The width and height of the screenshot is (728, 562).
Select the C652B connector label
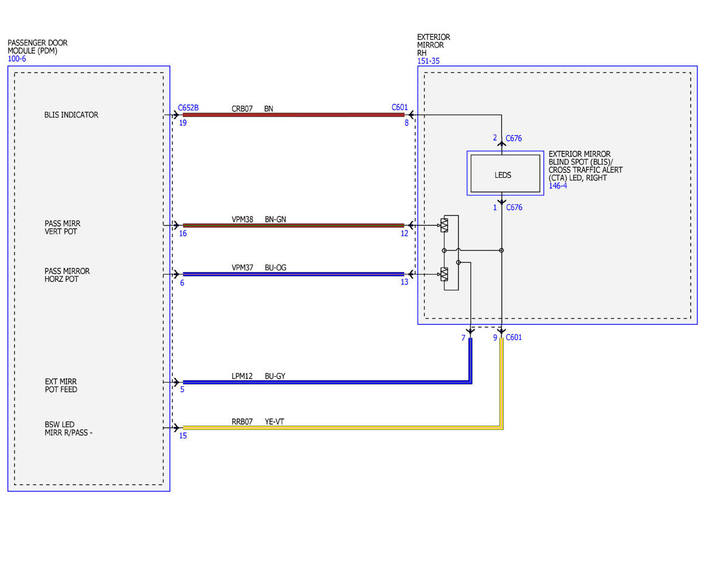point(188,107)
